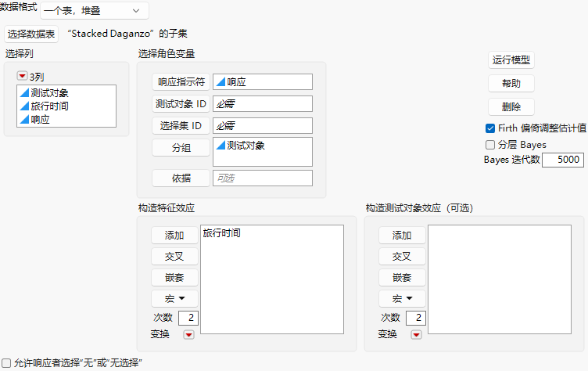Viewport: 588px width, 371px height.
Task: Click 添加 under 构造测试对象效应
Action: 402,236
